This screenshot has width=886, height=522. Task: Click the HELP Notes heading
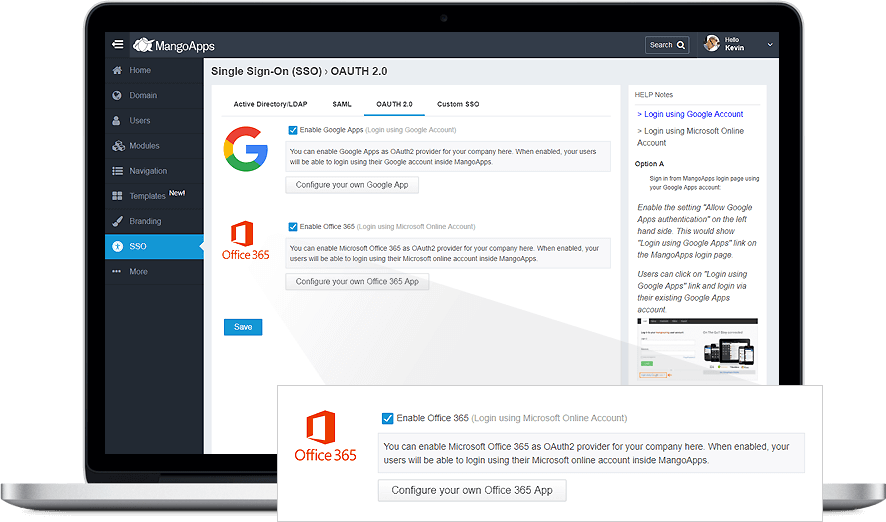pos(654,95)
